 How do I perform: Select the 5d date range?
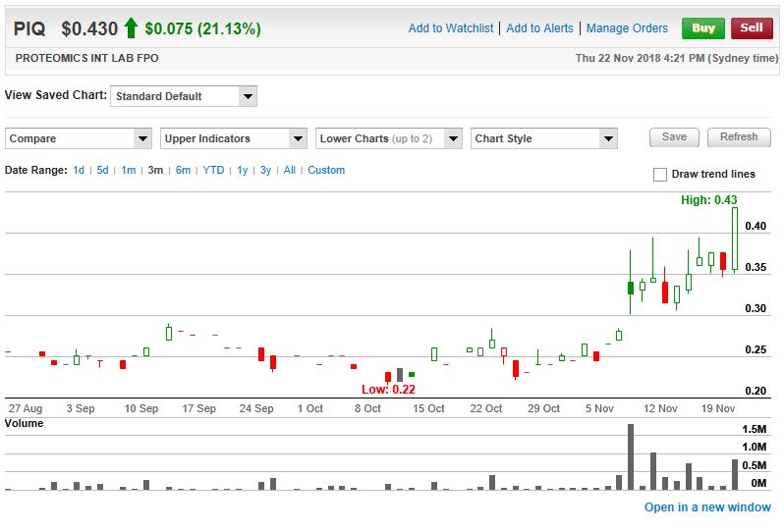click(102, 170)
